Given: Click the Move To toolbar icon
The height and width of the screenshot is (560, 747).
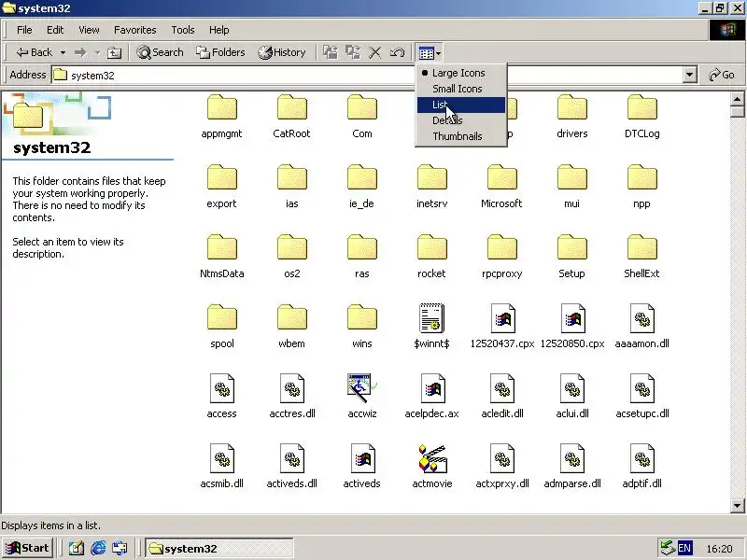Looking at the screenshot, I should [x=331, y=52].
